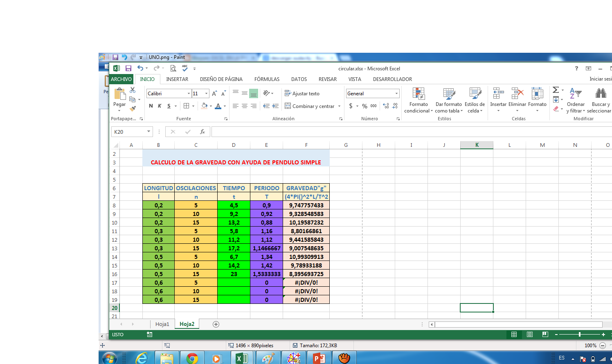
Task: Click the Fill color paint bucket icon
Action: (x=205, y=106)
